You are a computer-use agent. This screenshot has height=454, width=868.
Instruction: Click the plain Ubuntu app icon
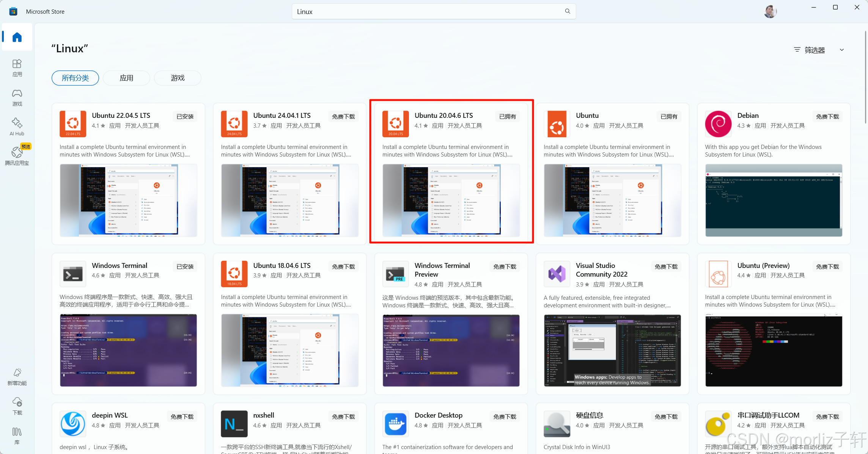(x=557, y=124)
